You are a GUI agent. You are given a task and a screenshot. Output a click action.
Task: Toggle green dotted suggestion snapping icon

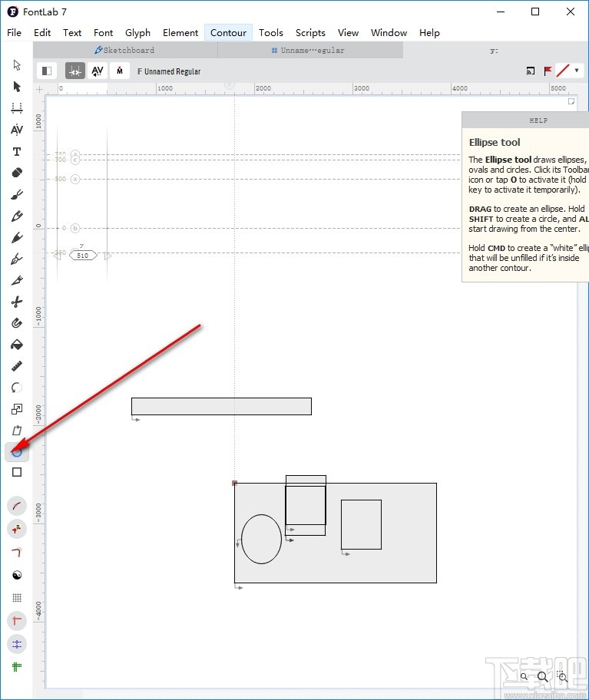tap(17, 667)
